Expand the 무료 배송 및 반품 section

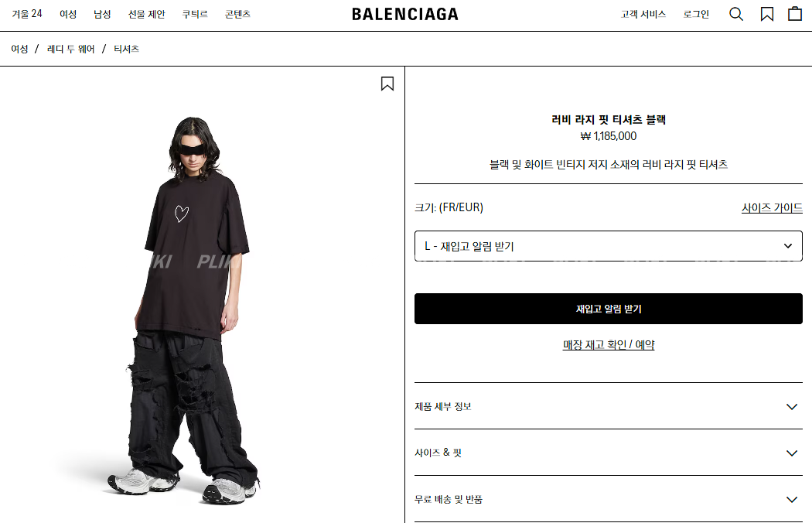[609, 499]
